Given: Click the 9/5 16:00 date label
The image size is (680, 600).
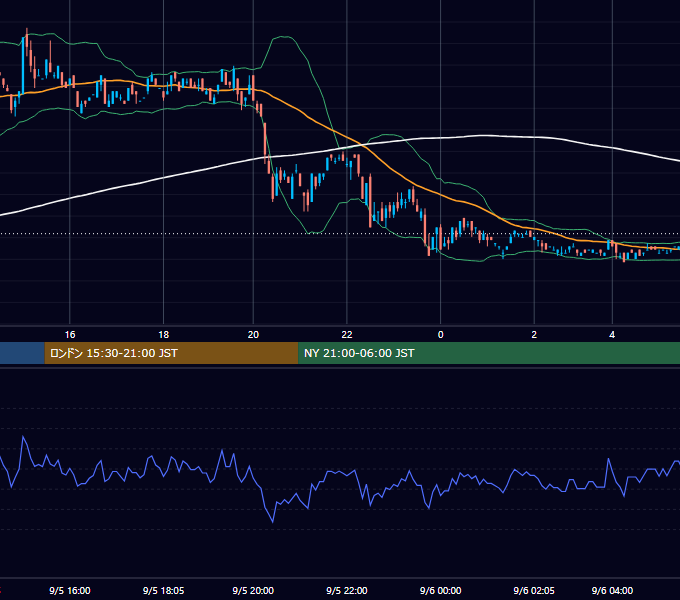Looking at the screenshot, I should (x=70, y=590).
